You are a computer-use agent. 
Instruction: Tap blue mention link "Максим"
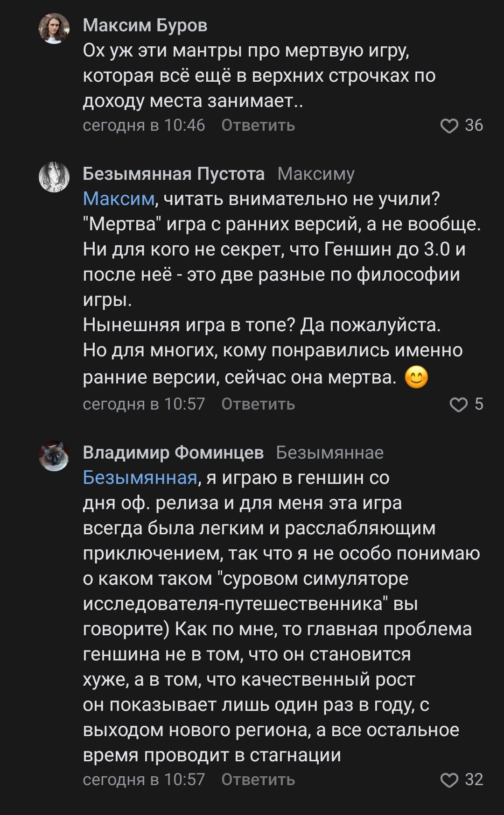click(119, 199)
